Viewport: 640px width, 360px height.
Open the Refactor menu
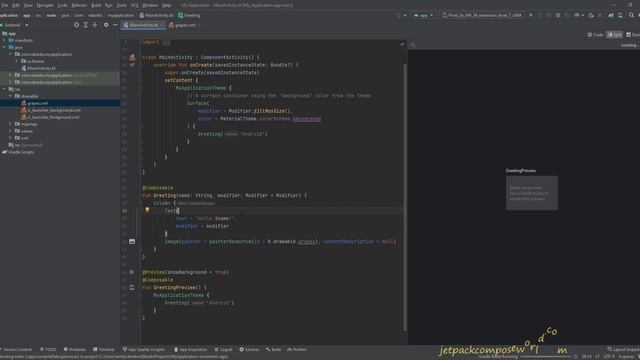point(79,5)
